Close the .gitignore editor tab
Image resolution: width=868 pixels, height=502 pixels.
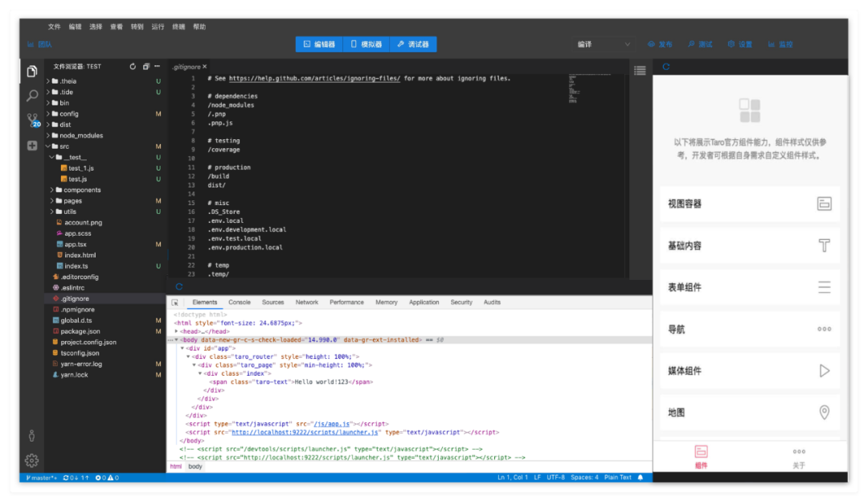pyautogui.click(x=204, y=67)
